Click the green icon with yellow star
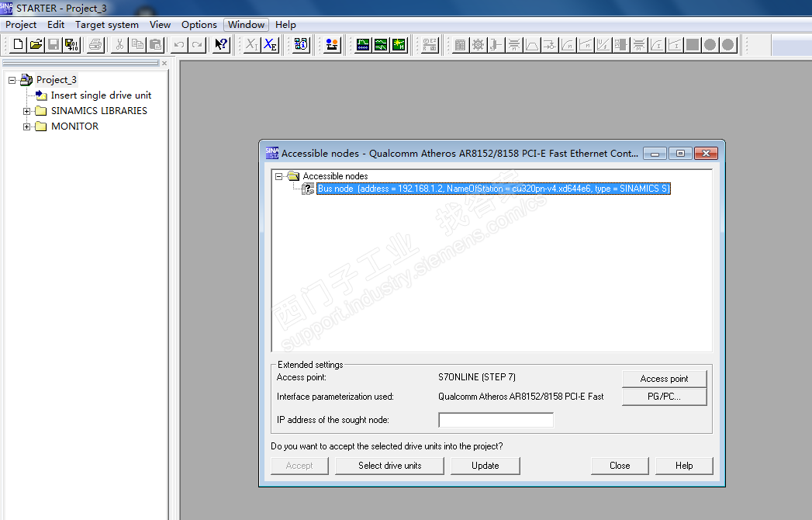Screen dimensions: 812x520 pos(398,45)
